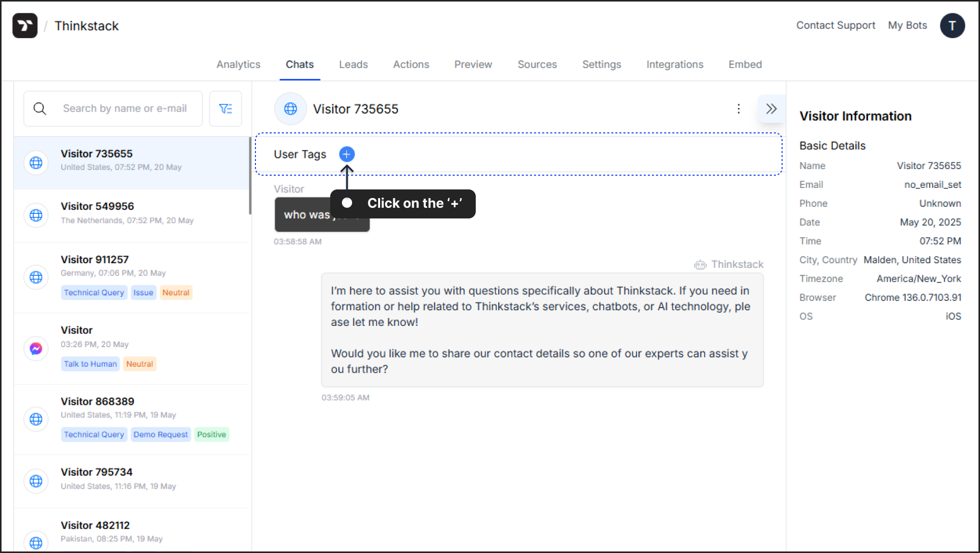The image size is (980, 553).
Task: Click the Talk to Human tag
Action: (90, 364)
